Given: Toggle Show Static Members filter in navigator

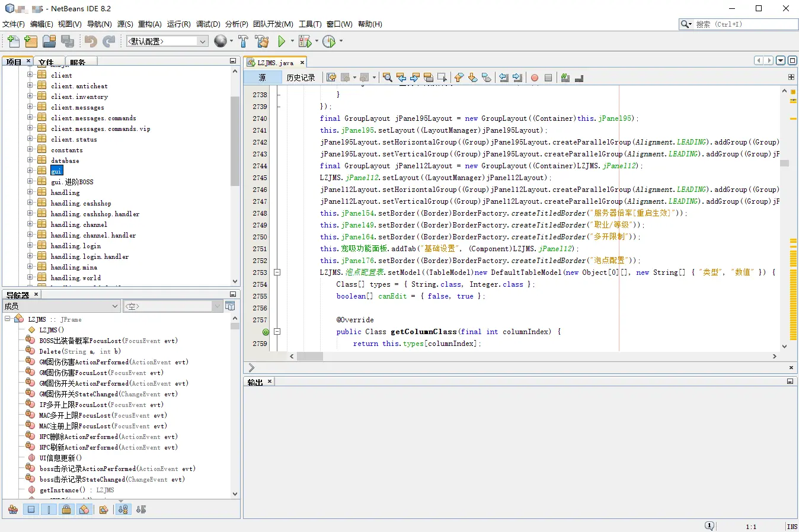Looking at the screenshot, I should 49,509.
